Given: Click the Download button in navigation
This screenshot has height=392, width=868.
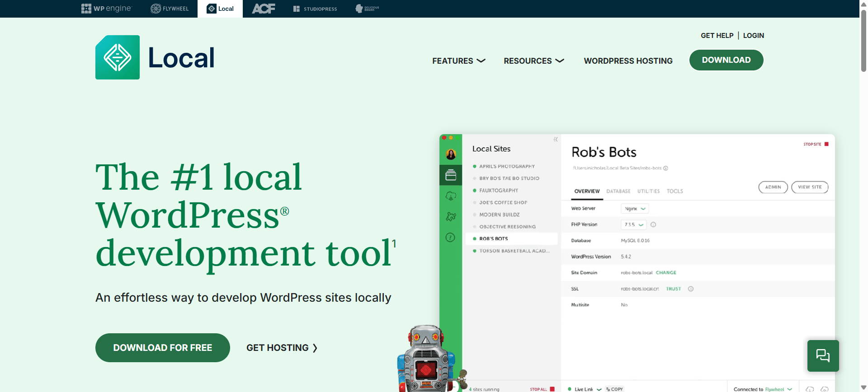Looking at the screenshot, I should [x=726, y=60].
